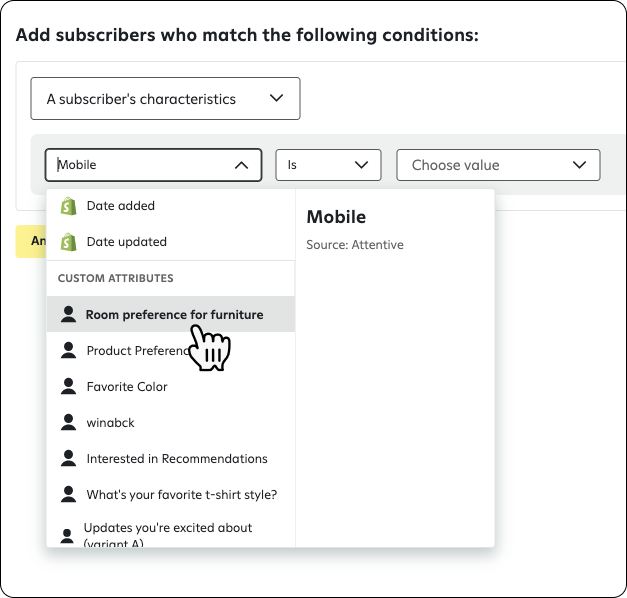Collapse the Mobile attribute list chevron
Viewport: 627px width, 598px height.
tap(241, 165)
